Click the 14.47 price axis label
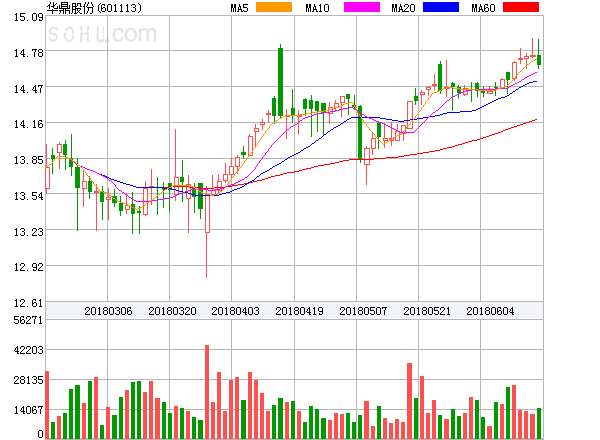The width and height of the screenshot is (600, 440). [x=29, y=89]
